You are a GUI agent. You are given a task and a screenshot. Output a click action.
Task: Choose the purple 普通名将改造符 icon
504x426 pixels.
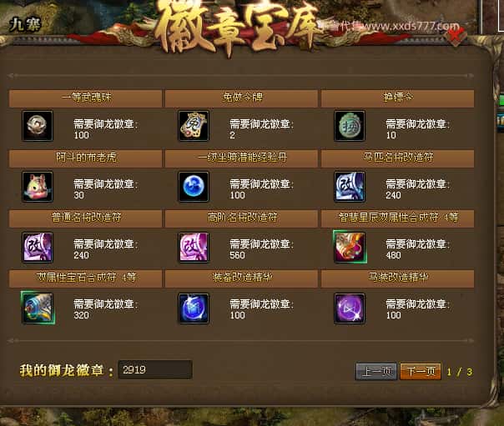[38, 247]
